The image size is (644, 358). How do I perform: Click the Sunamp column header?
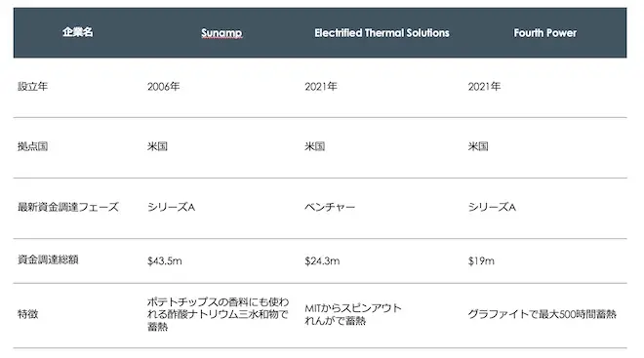221,33
